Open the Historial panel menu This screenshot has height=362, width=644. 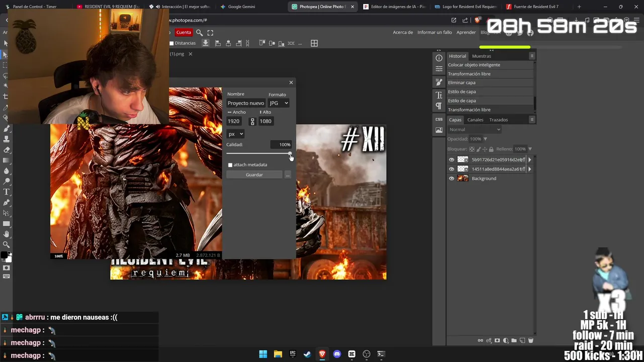point(532,56)
